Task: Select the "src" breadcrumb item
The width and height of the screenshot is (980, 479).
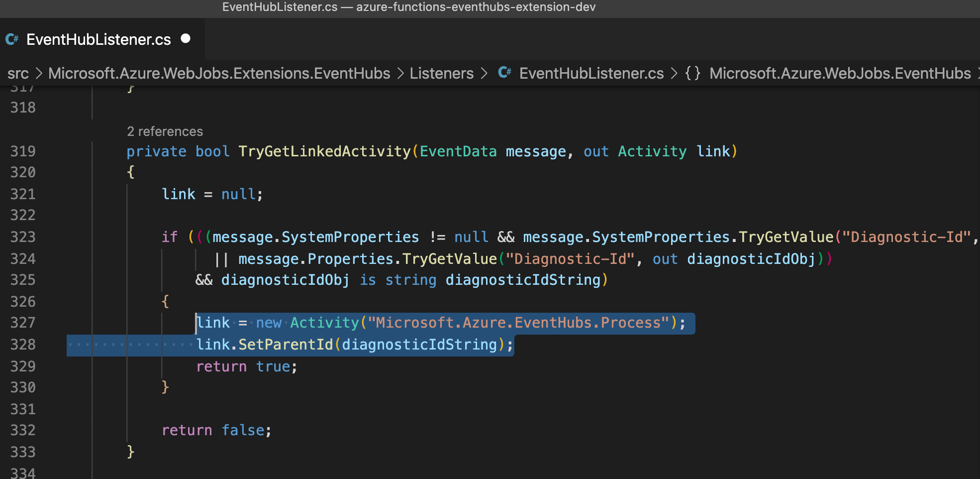Action: (18, 73)
